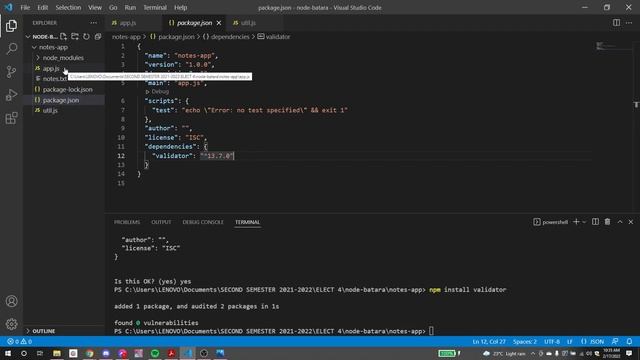Kill the terminal with trash icon

[x=607, y=222]
